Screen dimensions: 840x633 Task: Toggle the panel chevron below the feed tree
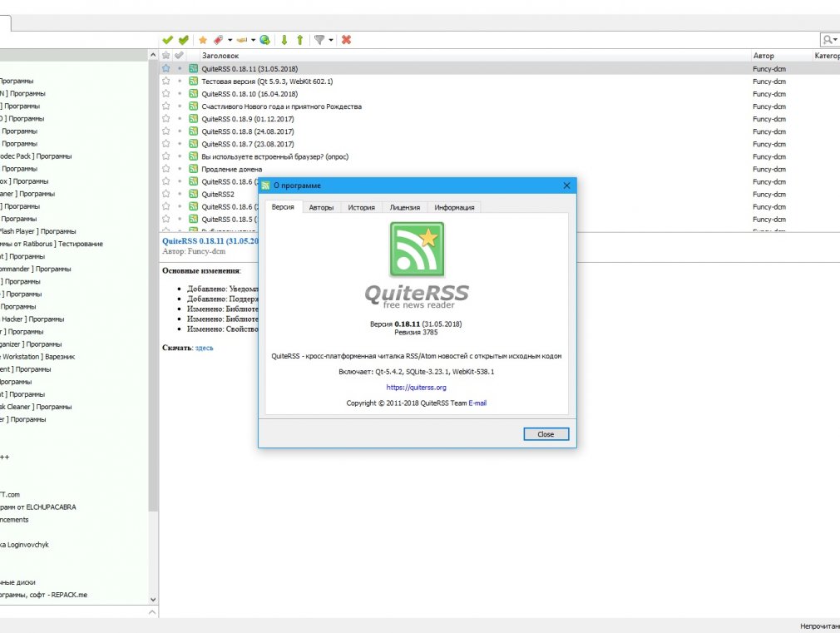153,612
